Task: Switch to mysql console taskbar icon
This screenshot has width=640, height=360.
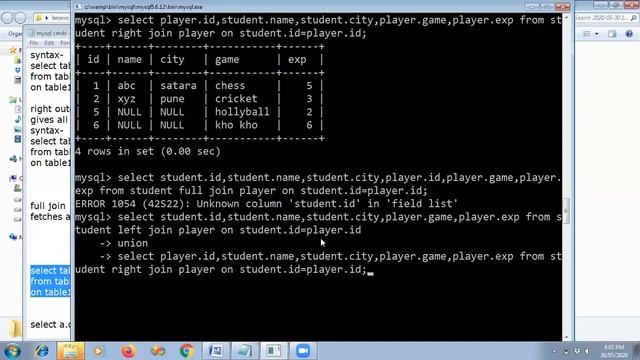Action: (273, 351)
